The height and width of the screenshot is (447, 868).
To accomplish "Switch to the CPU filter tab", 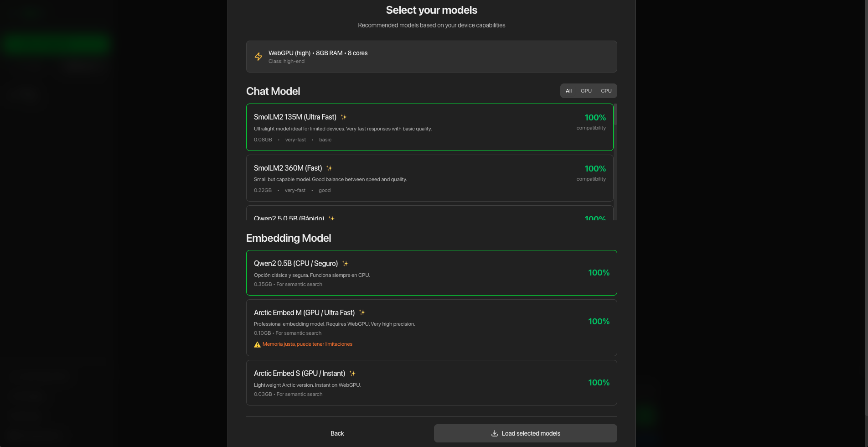I will click(x=606, y=91).
